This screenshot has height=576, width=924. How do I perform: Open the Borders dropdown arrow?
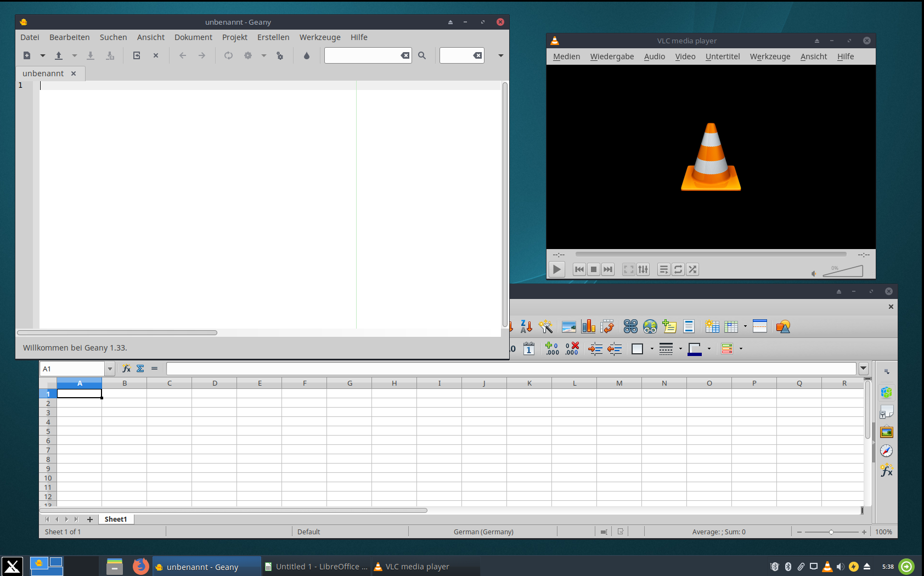click(x=652, y=349)
